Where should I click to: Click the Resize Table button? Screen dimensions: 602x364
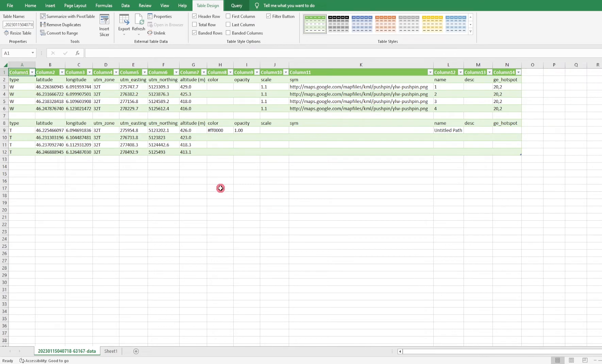pos(18,33)
